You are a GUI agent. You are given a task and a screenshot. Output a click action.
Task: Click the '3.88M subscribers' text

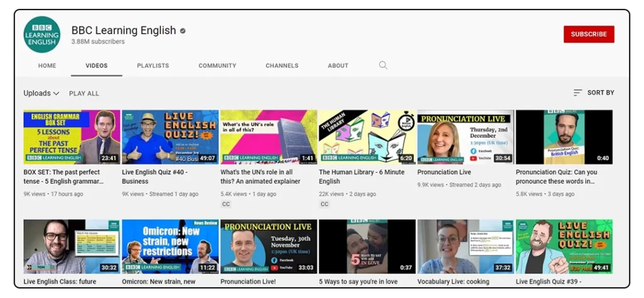(97, 41)
